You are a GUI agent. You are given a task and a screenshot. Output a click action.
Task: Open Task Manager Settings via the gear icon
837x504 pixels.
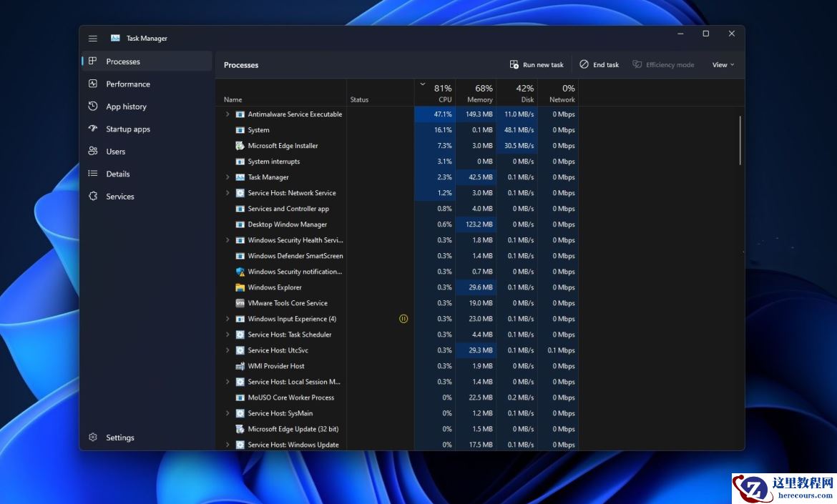(x=93, y=437)
